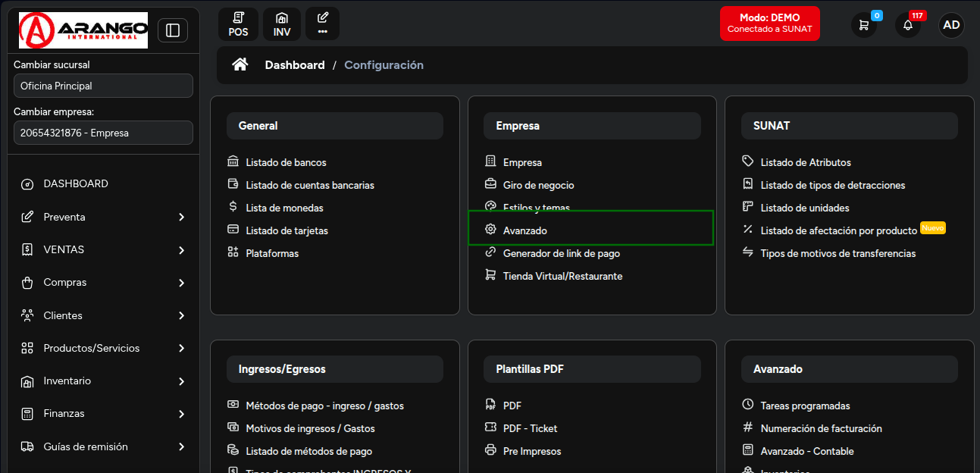Toggle the sidebar collapse icon

(173, 30)
